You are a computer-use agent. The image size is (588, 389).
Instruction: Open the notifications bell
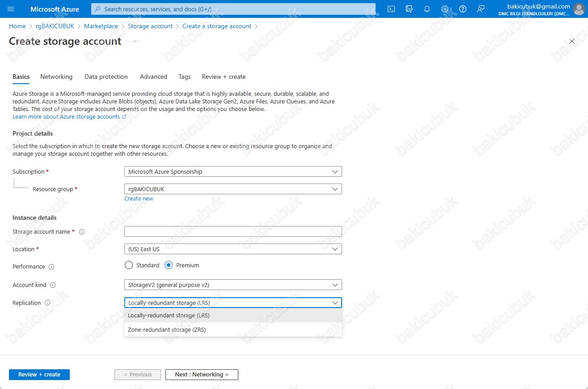[x=427, y=9]
